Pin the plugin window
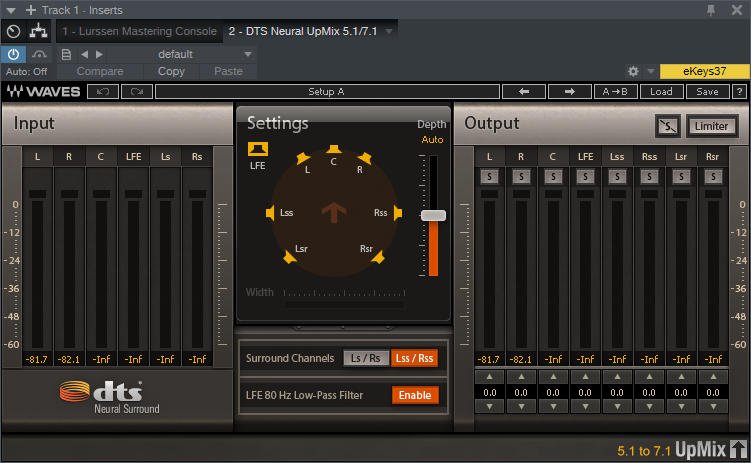Image resolution: width=751 pixels, height=463 pixels. tap(711, 10)
